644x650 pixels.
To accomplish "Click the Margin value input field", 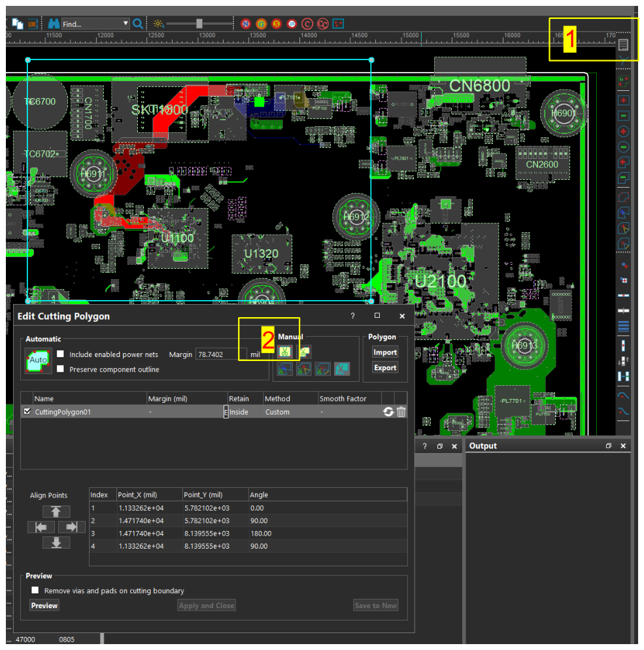I will pos(221,354).
